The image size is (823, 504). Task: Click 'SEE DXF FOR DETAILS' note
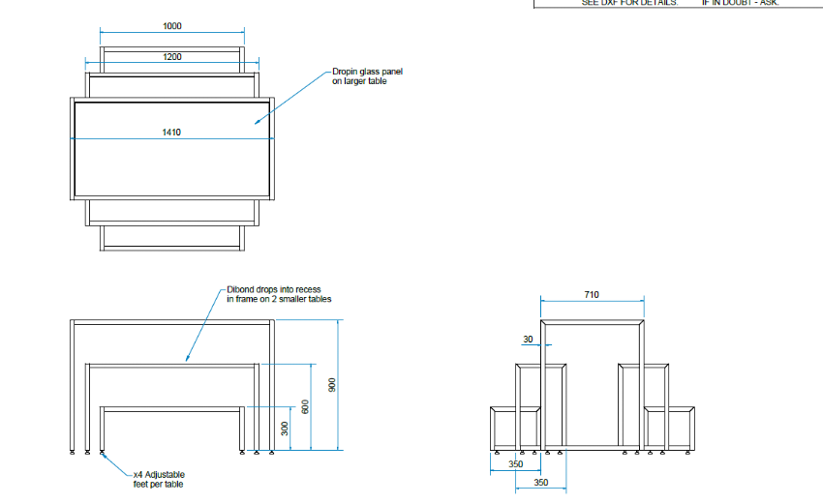[x=629, y=3]
